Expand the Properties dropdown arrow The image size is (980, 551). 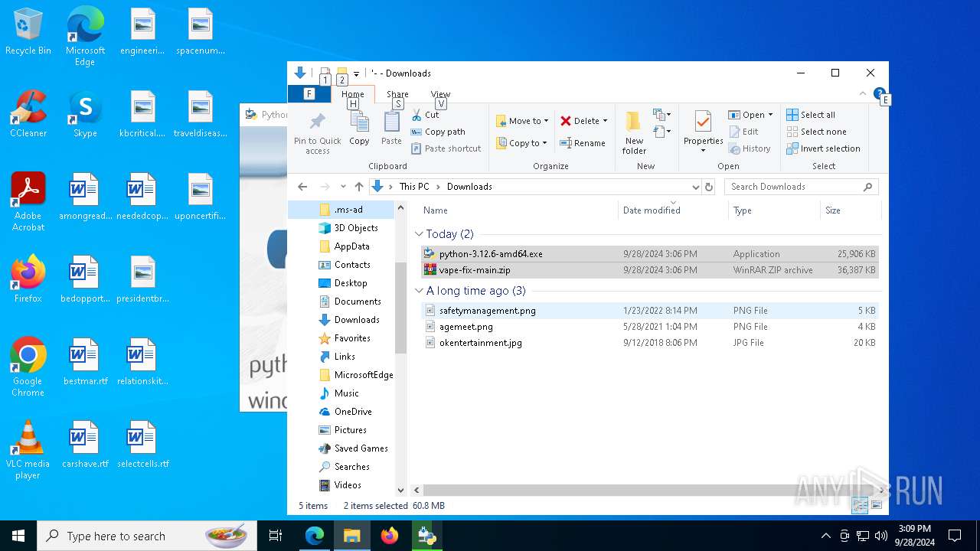[703, 150]
